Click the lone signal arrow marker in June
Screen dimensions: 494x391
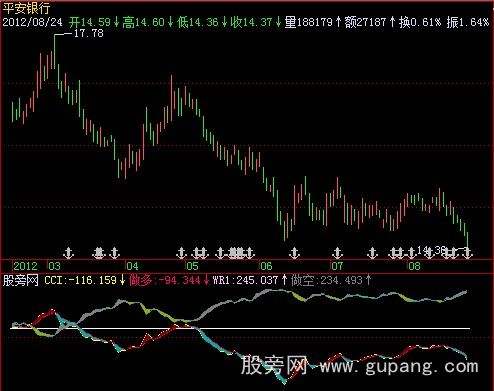tap(294, 253)
